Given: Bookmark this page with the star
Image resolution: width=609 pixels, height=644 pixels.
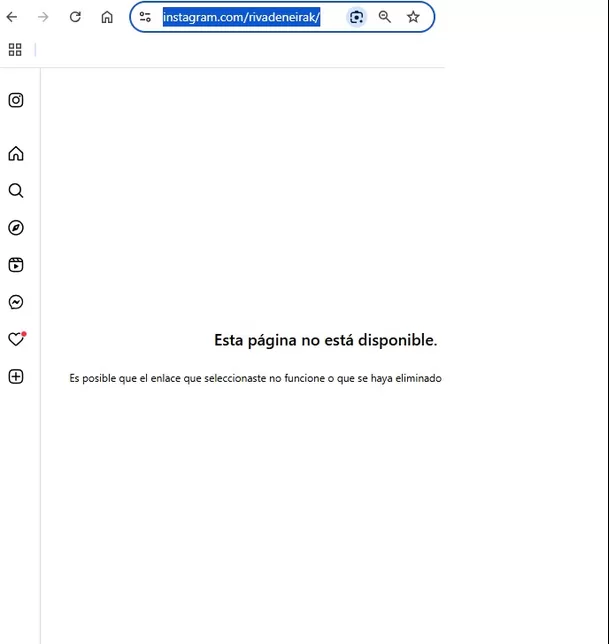Looking at the screenshot, I should pyautogui.click(x=413, y=17).
